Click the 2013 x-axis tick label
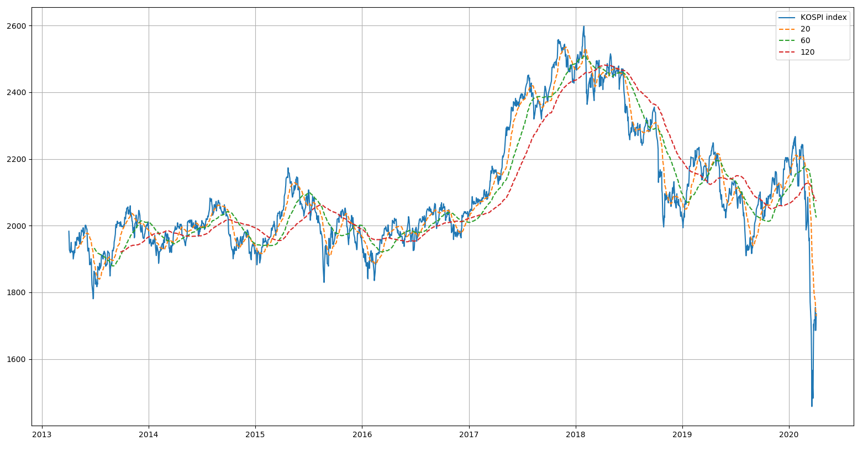 coord(42,434)
